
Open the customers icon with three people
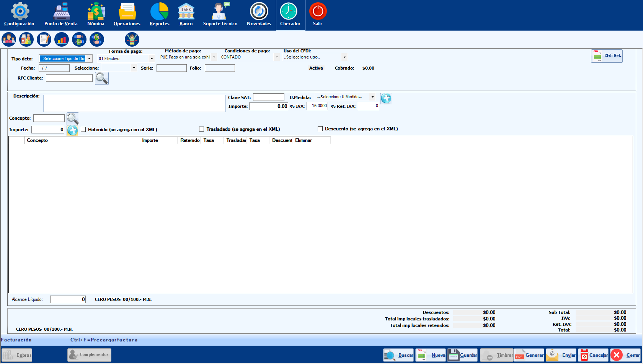(9, 39)
